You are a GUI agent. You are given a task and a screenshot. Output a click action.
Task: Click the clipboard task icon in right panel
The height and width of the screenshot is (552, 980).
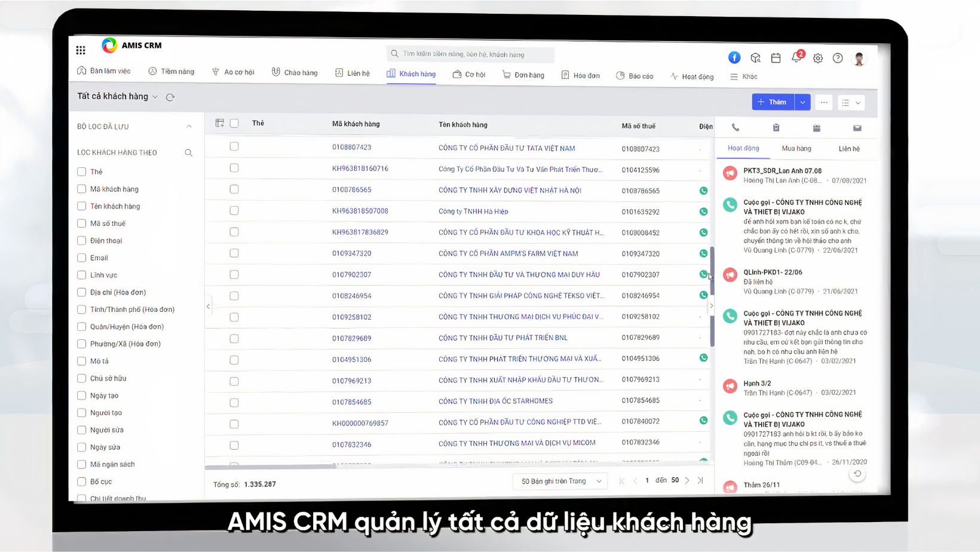tap(776, 128)
